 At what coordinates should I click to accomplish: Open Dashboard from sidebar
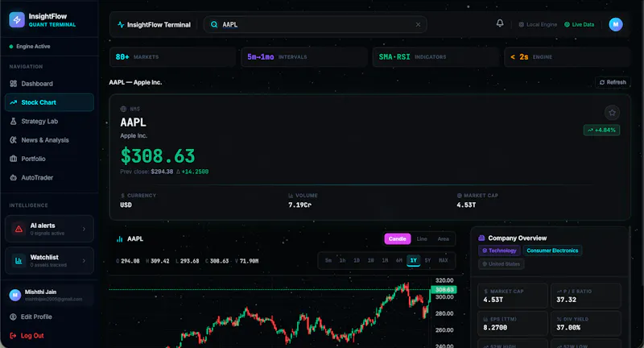coord(49,84)
